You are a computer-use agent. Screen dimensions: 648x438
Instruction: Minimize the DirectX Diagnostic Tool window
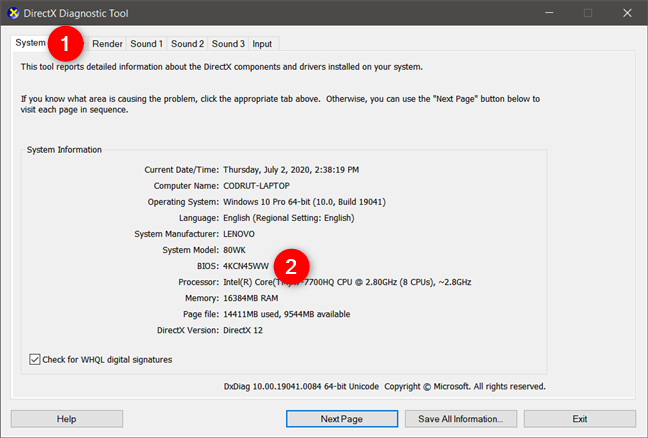(549, 13)
